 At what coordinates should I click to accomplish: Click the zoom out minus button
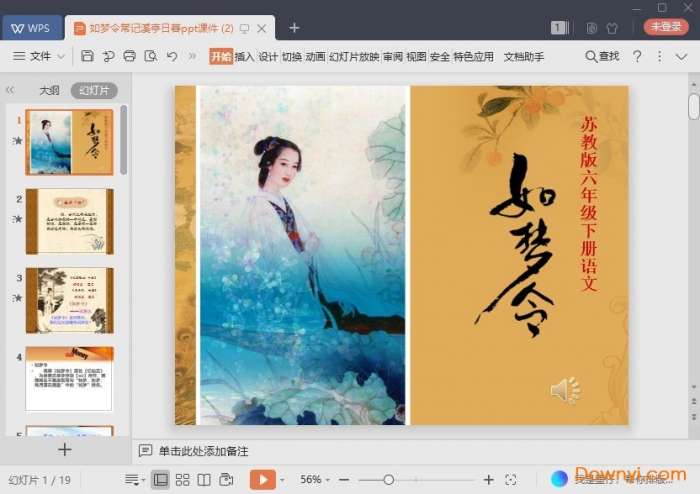(x=344, y=480)
